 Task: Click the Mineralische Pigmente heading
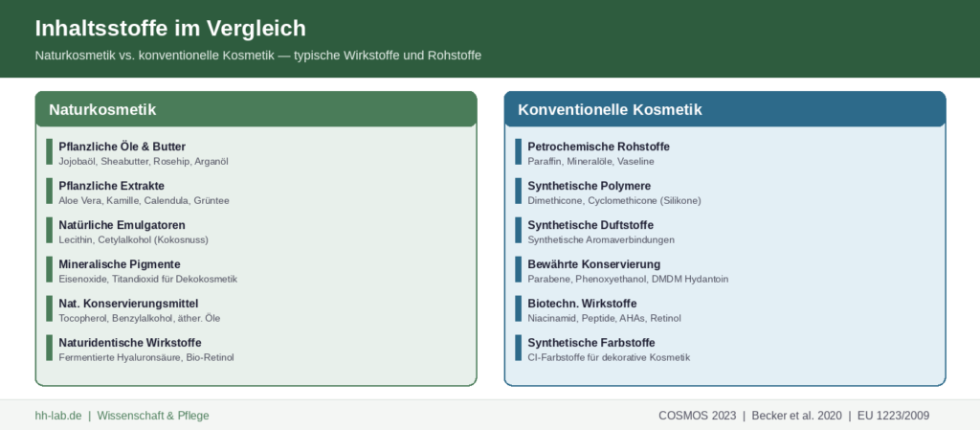pyautogui.click(x=119, y=264)
